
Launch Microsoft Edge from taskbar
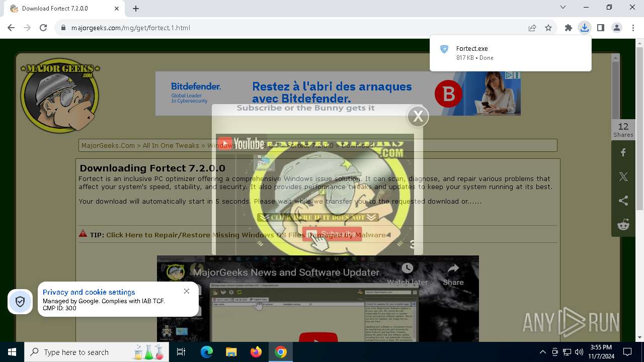coord(207,352)
